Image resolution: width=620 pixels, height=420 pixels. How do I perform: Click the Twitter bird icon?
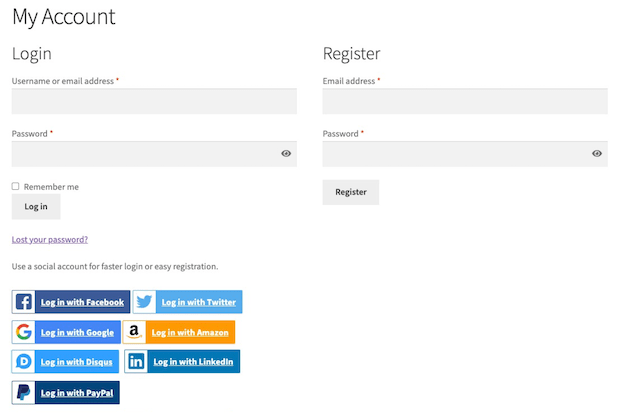145,302
